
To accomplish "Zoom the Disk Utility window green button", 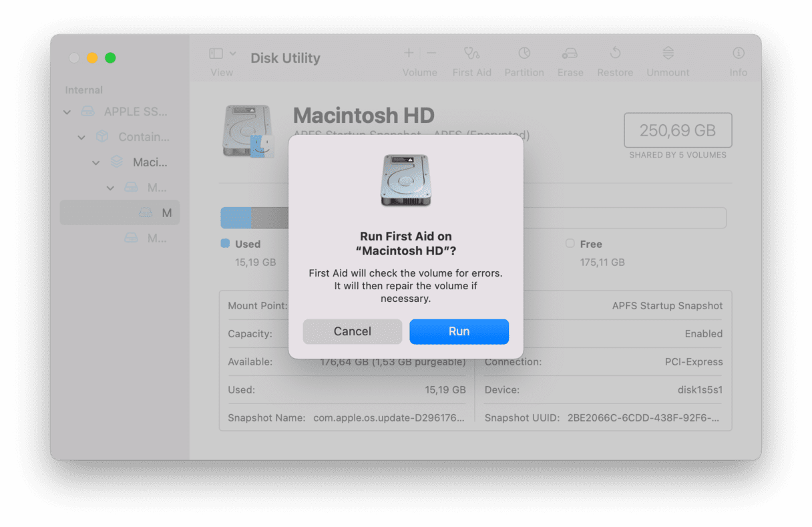I will coord(110,58).
